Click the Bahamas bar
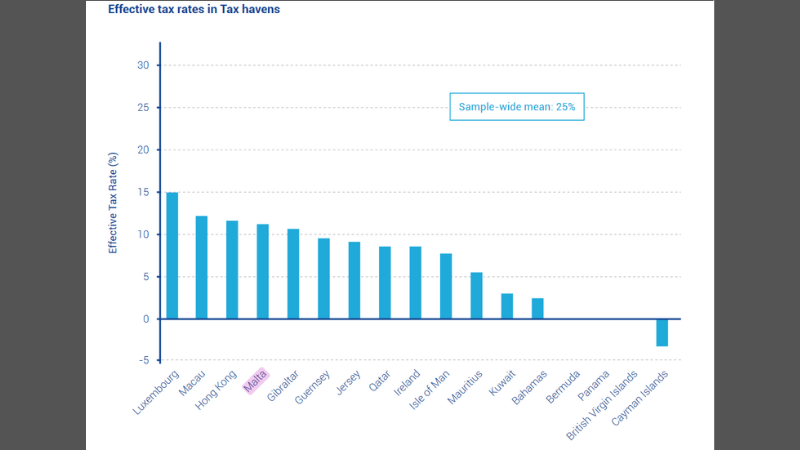800x450 pixels. 537,308
